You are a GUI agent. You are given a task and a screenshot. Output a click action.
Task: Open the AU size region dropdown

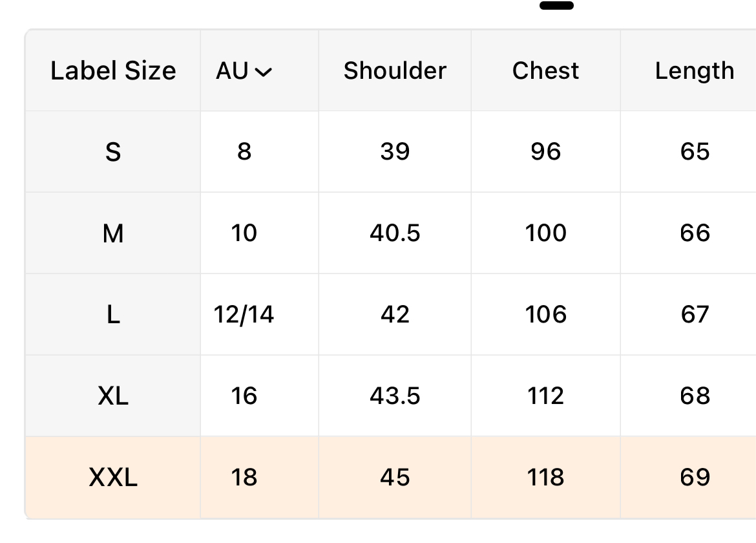coord(244,71)
